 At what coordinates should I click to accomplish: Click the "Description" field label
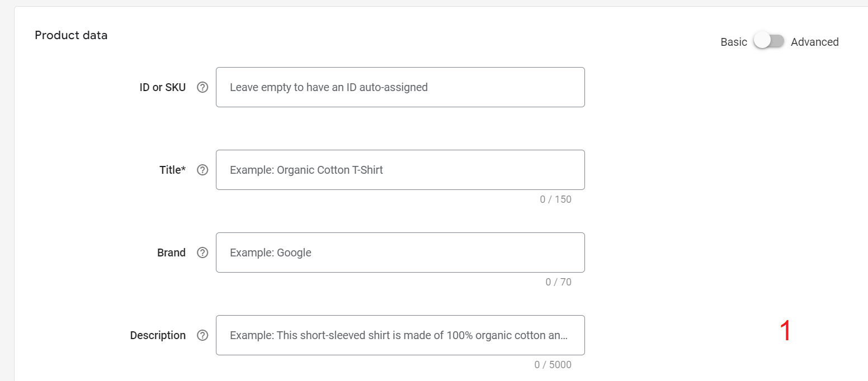(158, 335)
